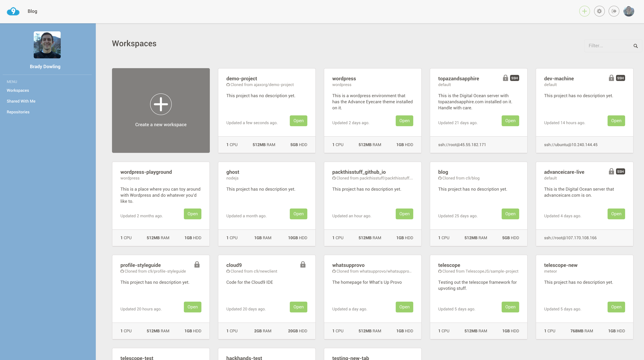The image size is (644, 360).
Task: Click the Cloud9 logo icon
Action: click(13, 11)
